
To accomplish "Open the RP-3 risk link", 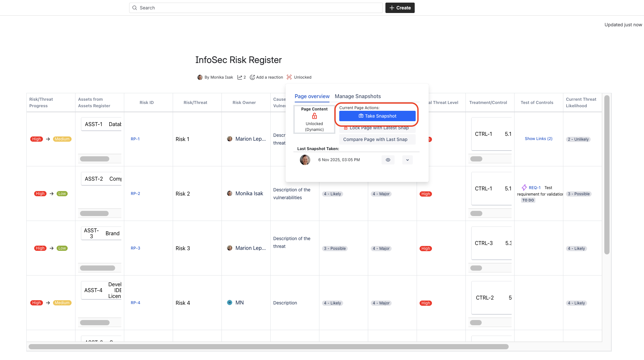I will (135, 248).
